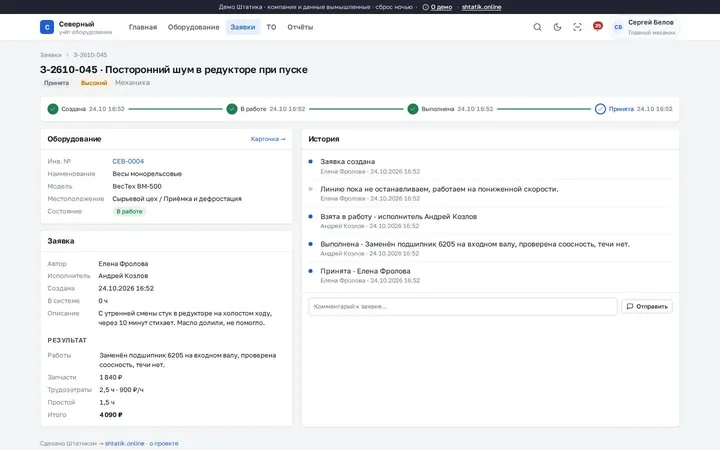Click исполнитель value Андрей Козлов in Заявка
The image size is (720, 450).
(123, 276)
